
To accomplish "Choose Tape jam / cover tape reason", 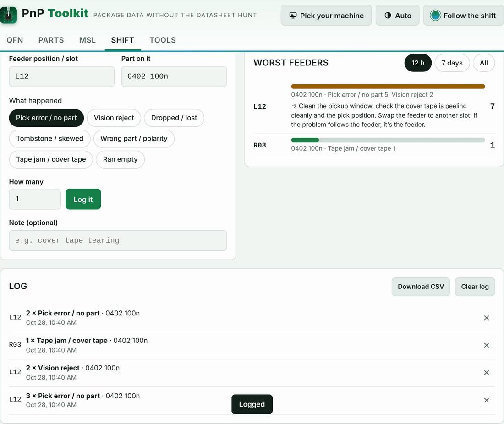I will (51, 159).
